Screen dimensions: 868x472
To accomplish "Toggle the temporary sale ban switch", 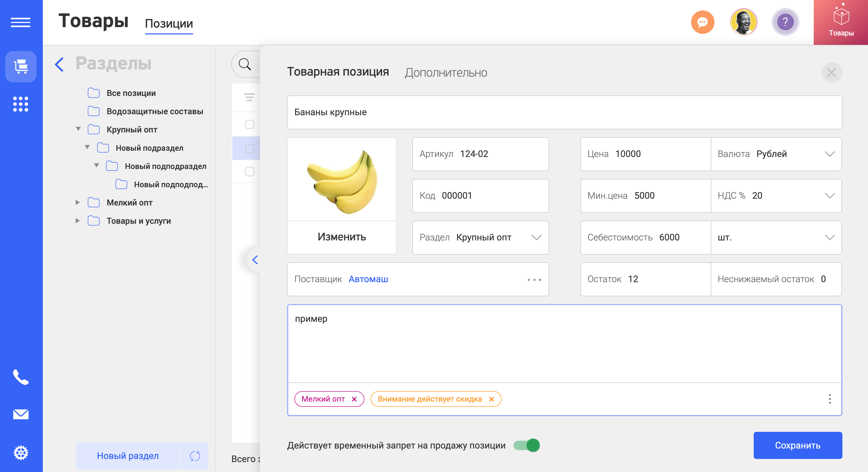I will click(526, 445).
